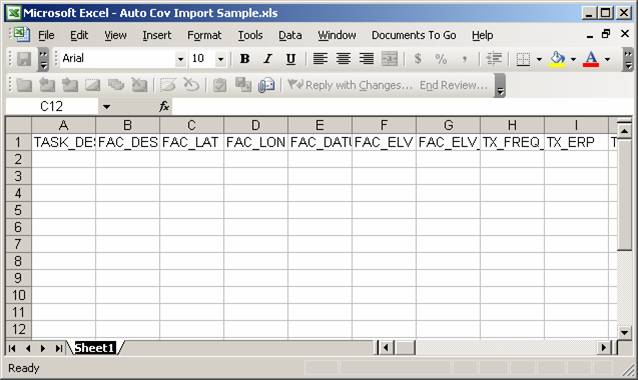Open the font size 10 dropdown
This screenshot has width=638, height=380.
220,59
